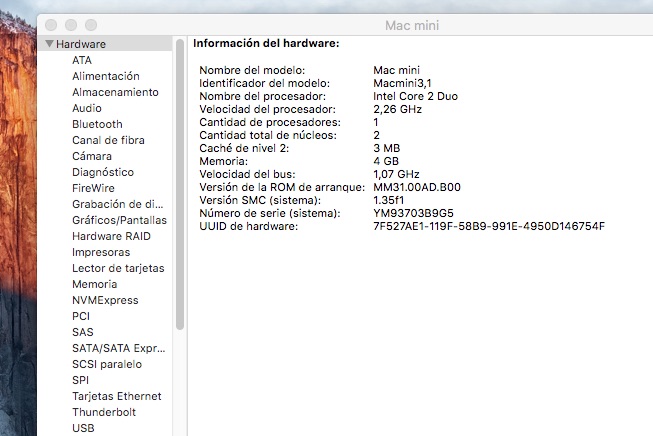This screenshot has width=653, height=436.
Task: Select USB in the sidebar
Action: click(83, 428)
